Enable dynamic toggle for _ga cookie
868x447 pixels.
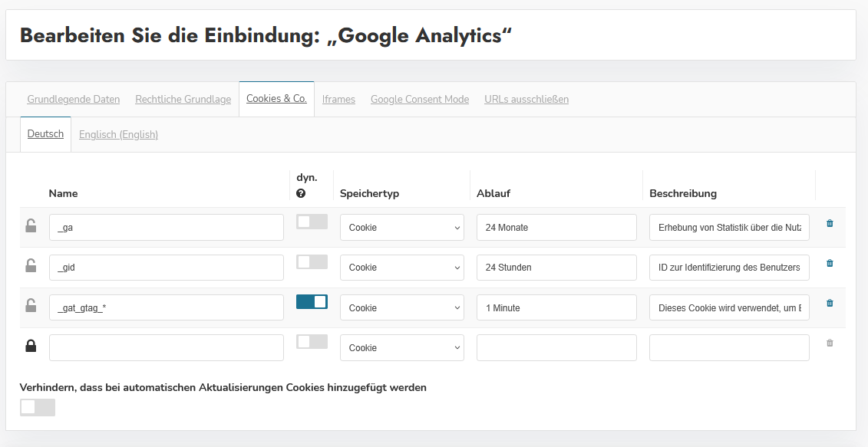click(x=312, y=222)
